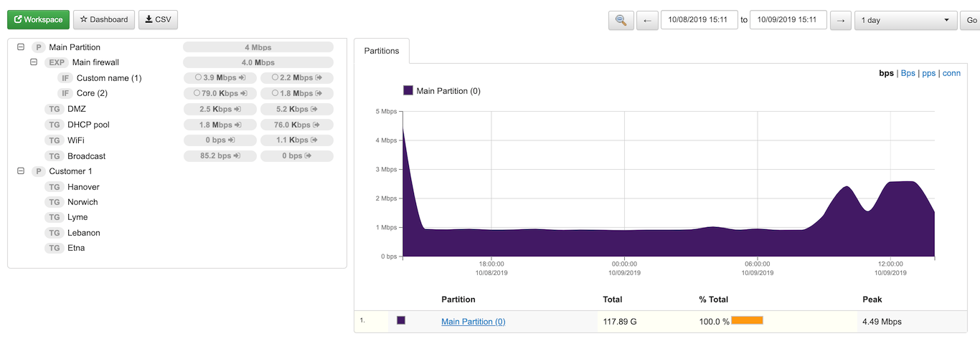This screenshot has width=980, height=341.
Task: Click the IF badge next to Core (2)
Action: coord(65,93)
